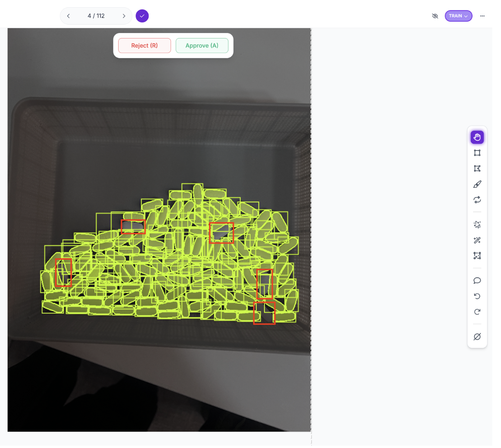Redo the last action
Image resolution: width=501 pixels, height=448 pixels.
(x=477, y=312)
